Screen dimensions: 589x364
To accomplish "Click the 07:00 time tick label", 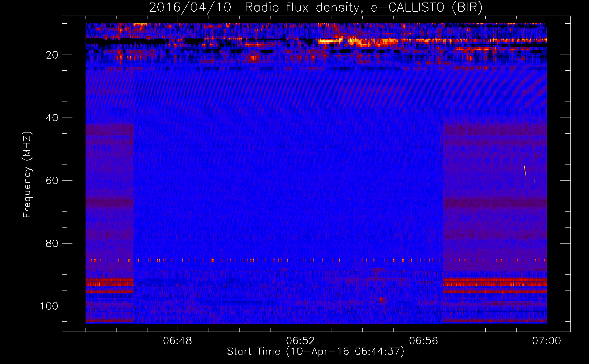I will (x=546, y=341).
